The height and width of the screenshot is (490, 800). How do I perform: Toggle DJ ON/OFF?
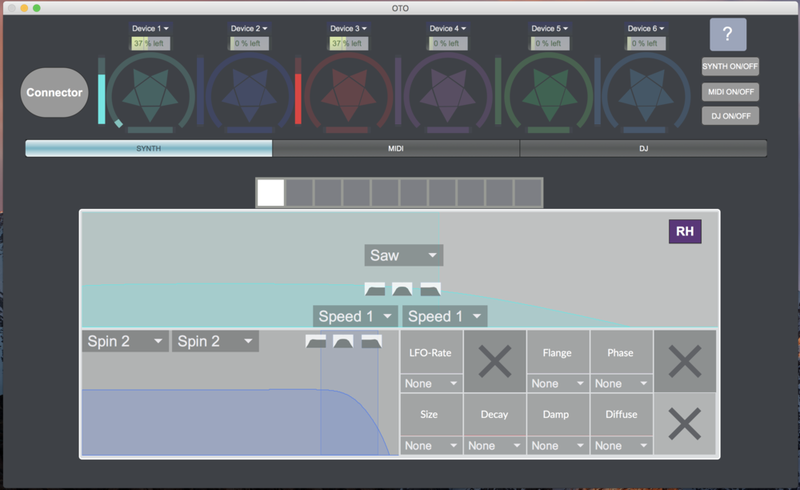(730, 115)
